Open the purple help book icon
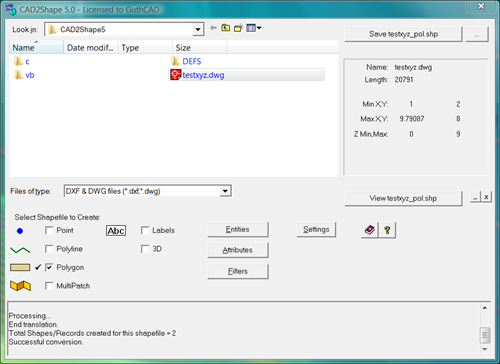 pyautogui.click(x=370, y=230)
